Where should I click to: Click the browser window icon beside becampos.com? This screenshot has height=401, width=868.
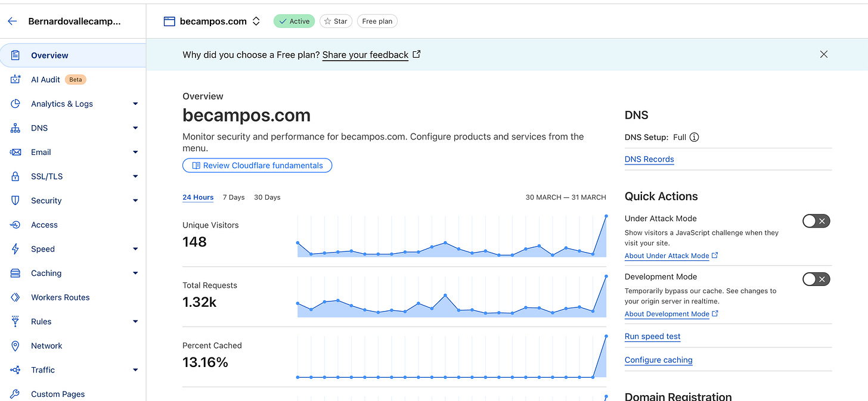tap(169, 21)
